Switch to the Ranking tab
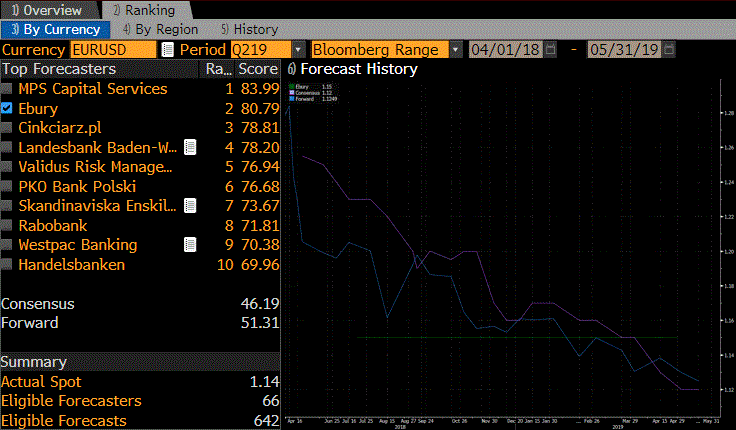This screenshot has height=430, width=736. click(x=146, y=10)
